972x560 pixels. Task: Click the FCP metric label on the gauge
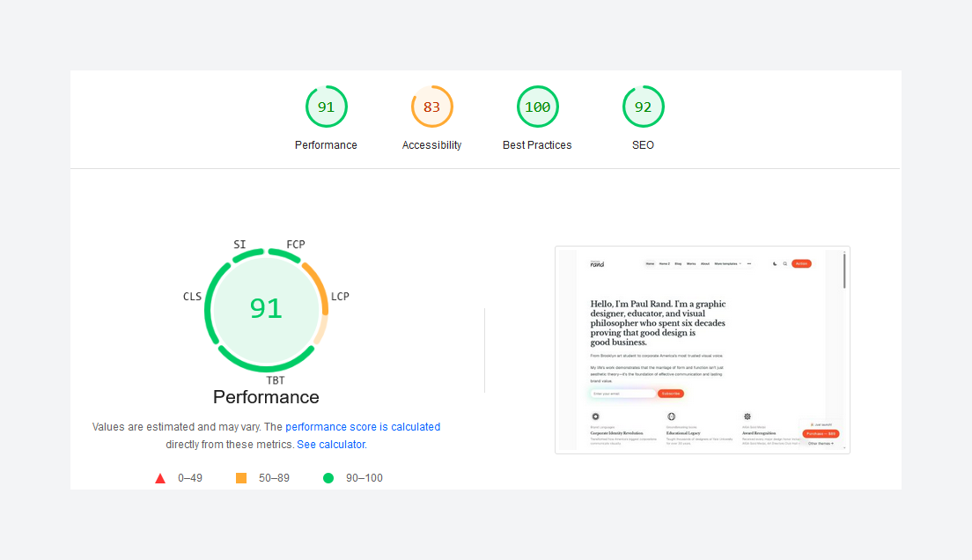click(296, 244)
